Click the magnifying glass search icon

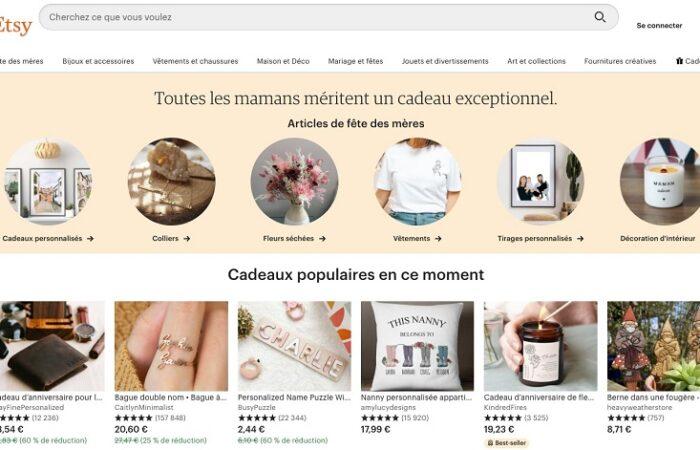pos(600,17)
